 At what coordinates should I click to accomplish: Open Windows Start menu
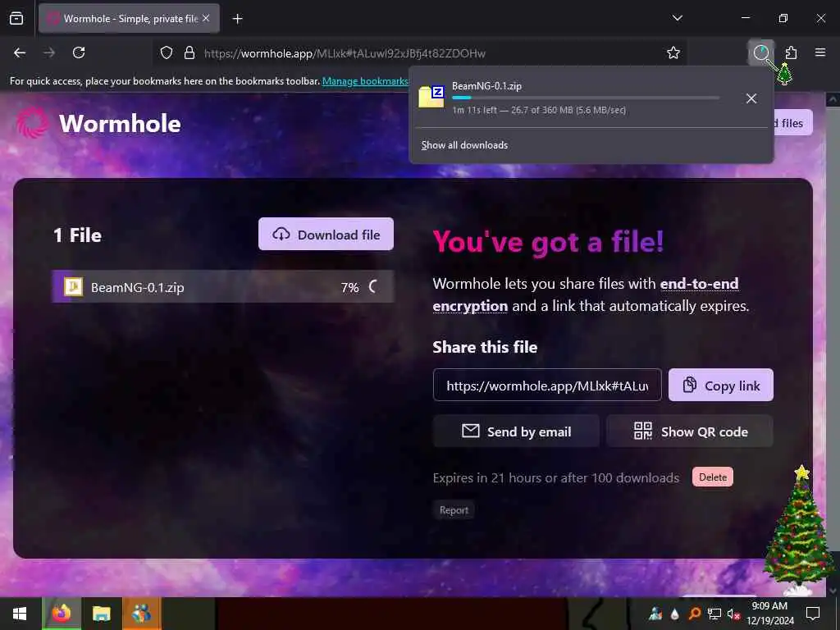20,614
